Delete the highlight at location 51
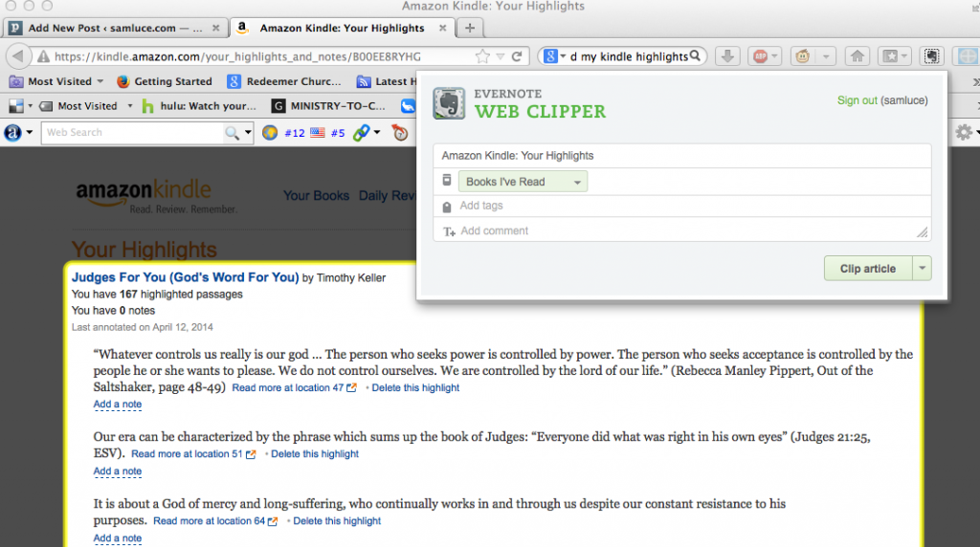The image size is (980, 547). click(x=315, y=454)
